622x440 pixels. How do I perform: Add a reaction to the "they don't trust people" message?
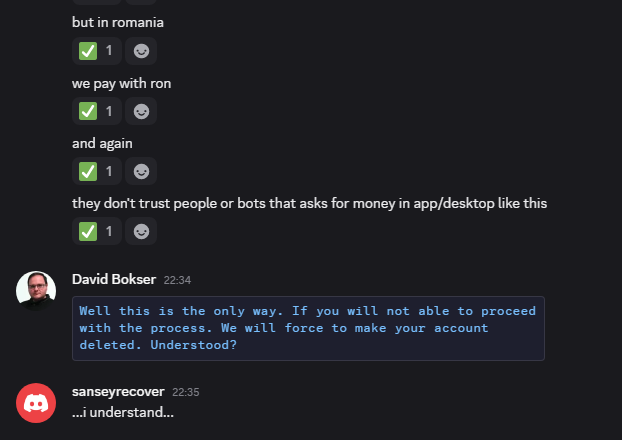click(x=141, y=231)
